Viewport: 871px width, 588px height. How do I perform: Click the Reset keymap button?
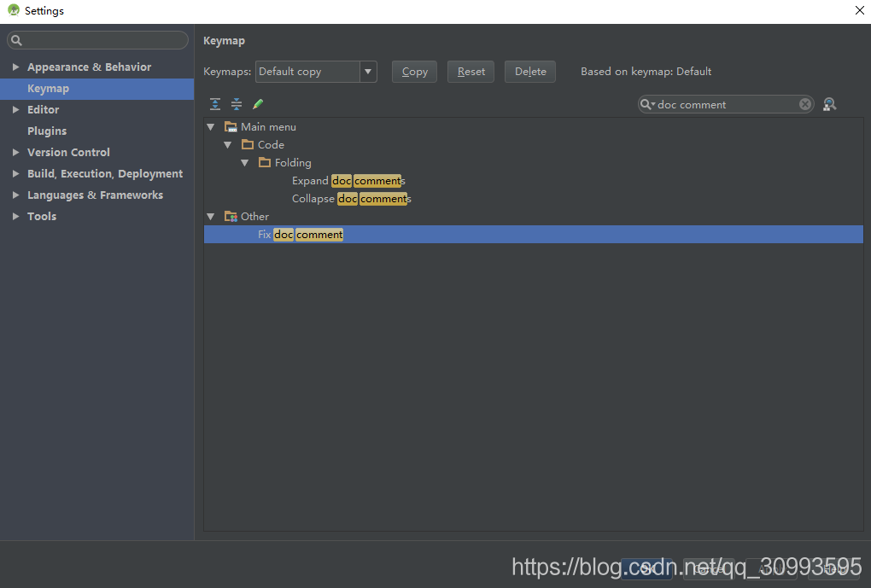click(x=471, y=72)
